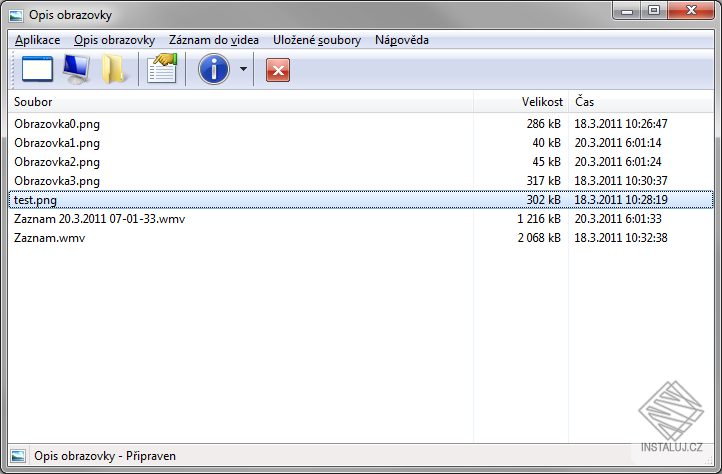Click the time 18.3.2011 10:28:19
Screen dimensions: 722x474
tap(621, 199)
